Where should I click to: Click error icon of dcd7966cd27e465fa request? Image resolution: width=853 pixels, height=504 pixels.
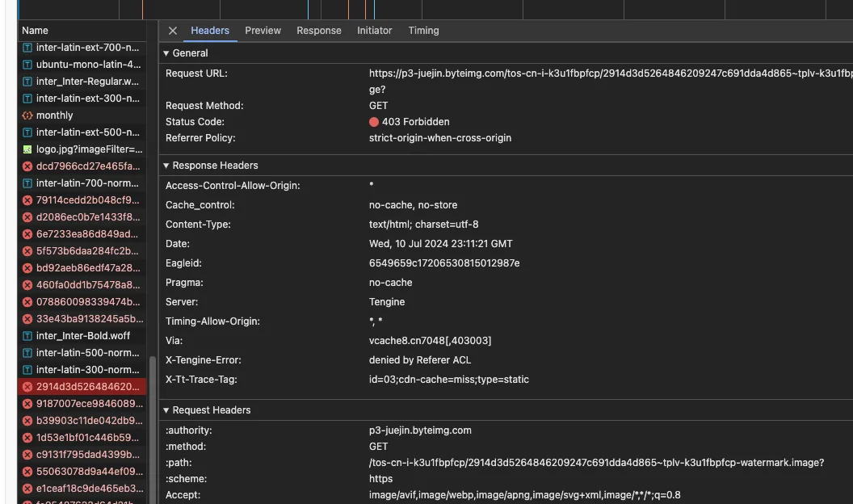[27, 166]
